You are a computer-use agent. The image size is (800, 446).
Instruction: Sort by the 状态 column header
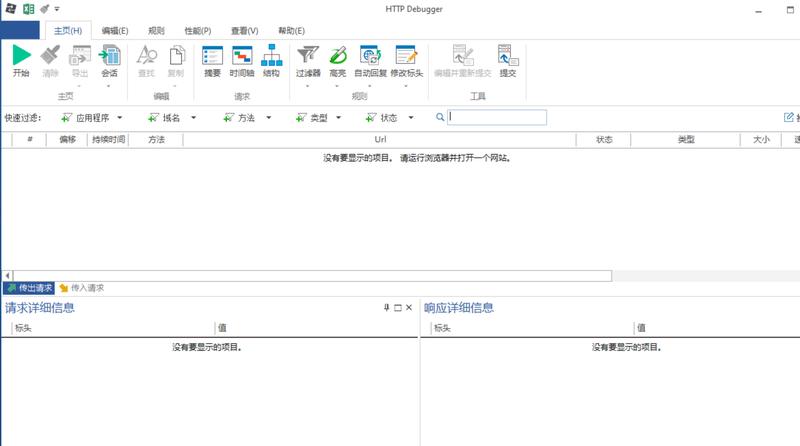604,139
